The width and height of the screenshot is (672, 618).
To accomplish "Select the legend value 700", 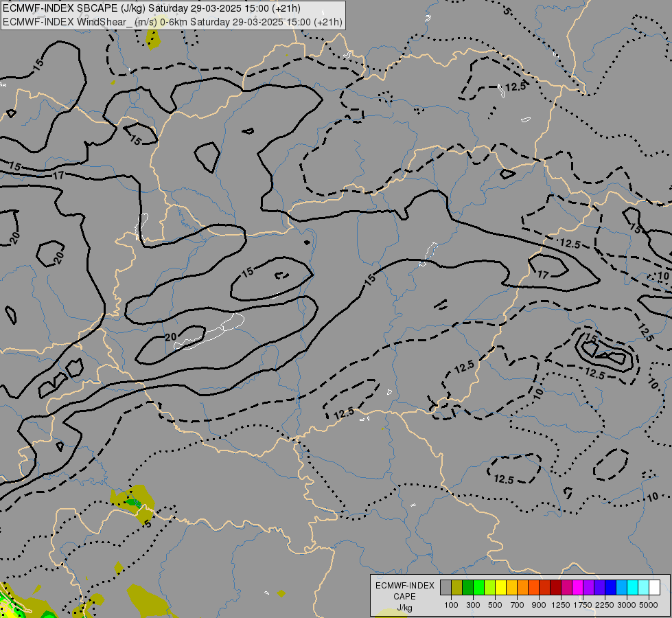I will coord(518,605).
